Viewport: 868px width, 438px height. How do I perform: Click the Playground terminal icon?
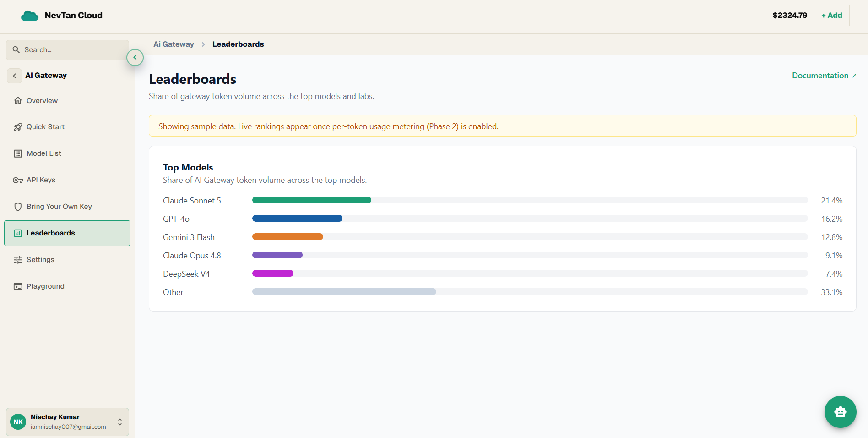[18, 286]
